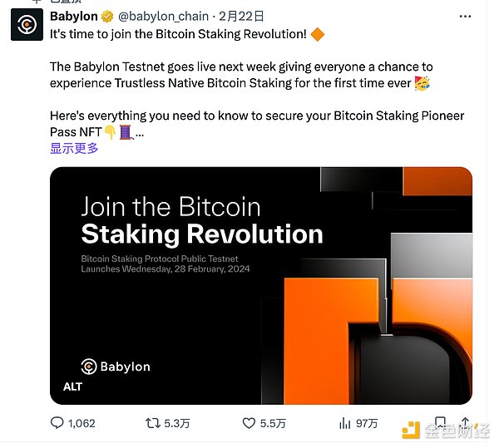Click the Babylon profile avatar
The image size is (499, 448).
click(x=27, y=25)
